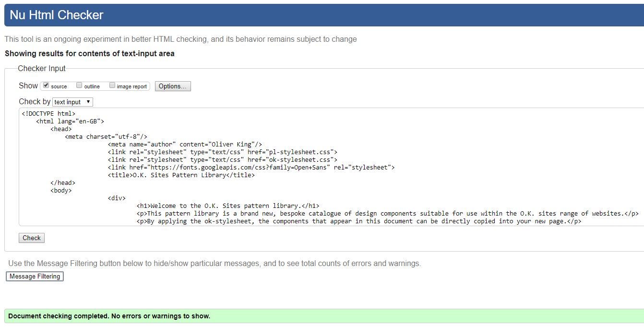
Task: Click the DOCTYPE html line in source
Action: pyautogui.click(x=48, y=114)
